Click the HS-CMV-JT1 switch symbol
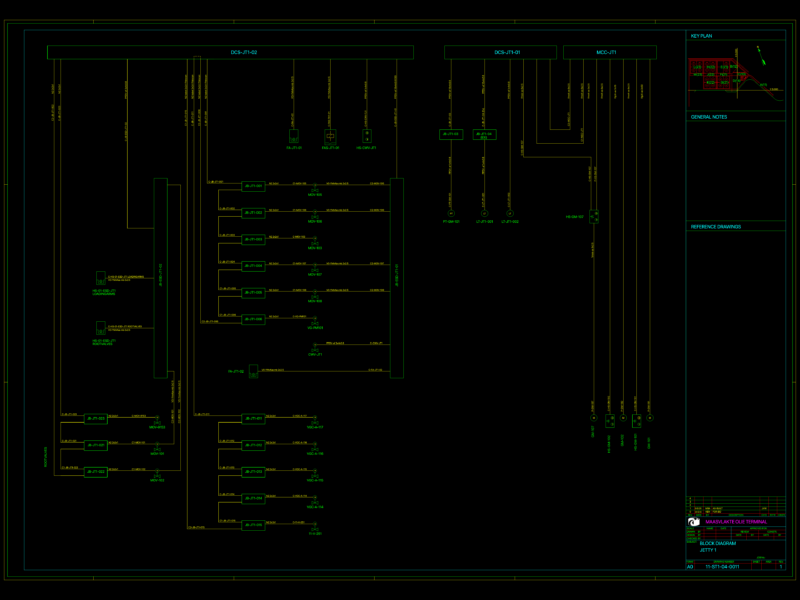800x600 pixels. click(367, 136)
